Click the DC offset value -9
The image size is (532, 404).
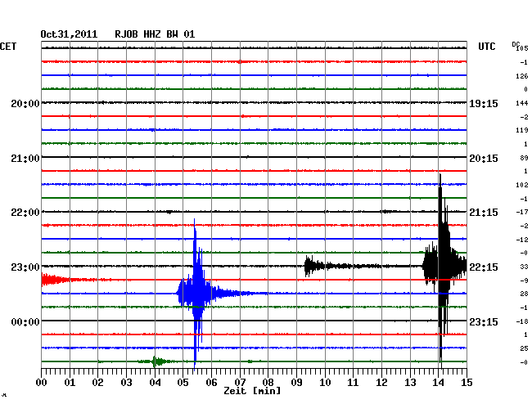click(524, 281)
